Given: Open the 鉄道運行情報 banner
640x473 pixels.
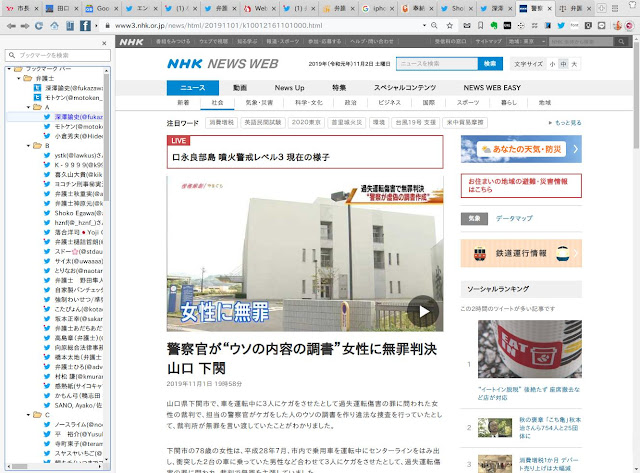Looking at the screenshot, I should click(x=521, y=253).
